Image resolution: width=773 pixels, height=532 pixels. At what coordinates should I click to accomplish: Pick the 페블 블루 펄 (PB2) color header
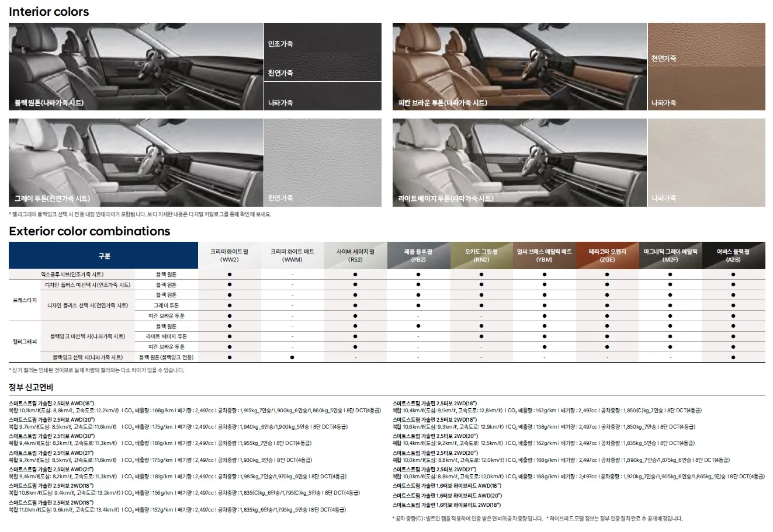tap(418, 255)
